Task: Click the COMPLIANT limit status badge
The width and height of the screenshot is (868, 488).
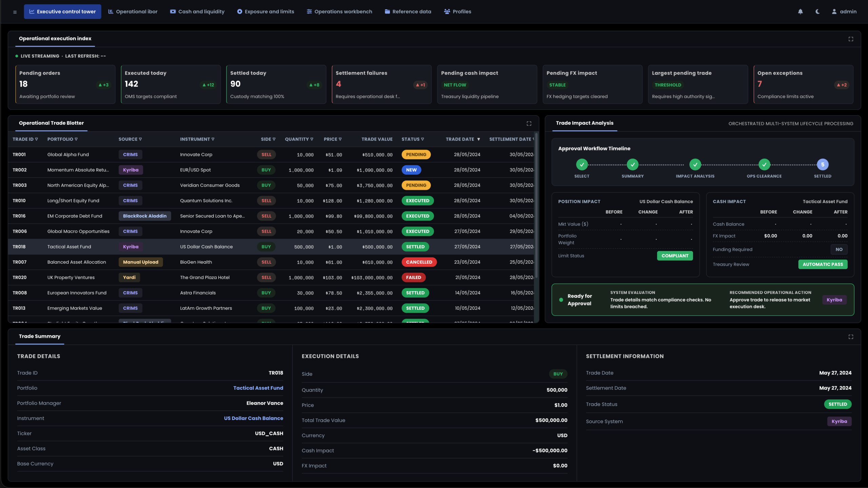Action: [x=675, y=256]
